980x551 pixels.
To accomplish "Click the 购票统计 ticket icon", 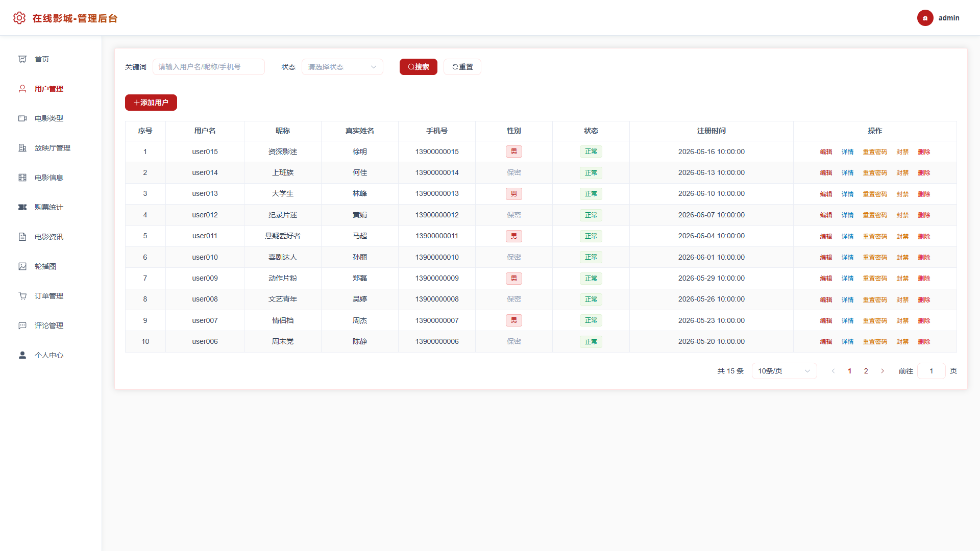I will (x=22, y=207).
